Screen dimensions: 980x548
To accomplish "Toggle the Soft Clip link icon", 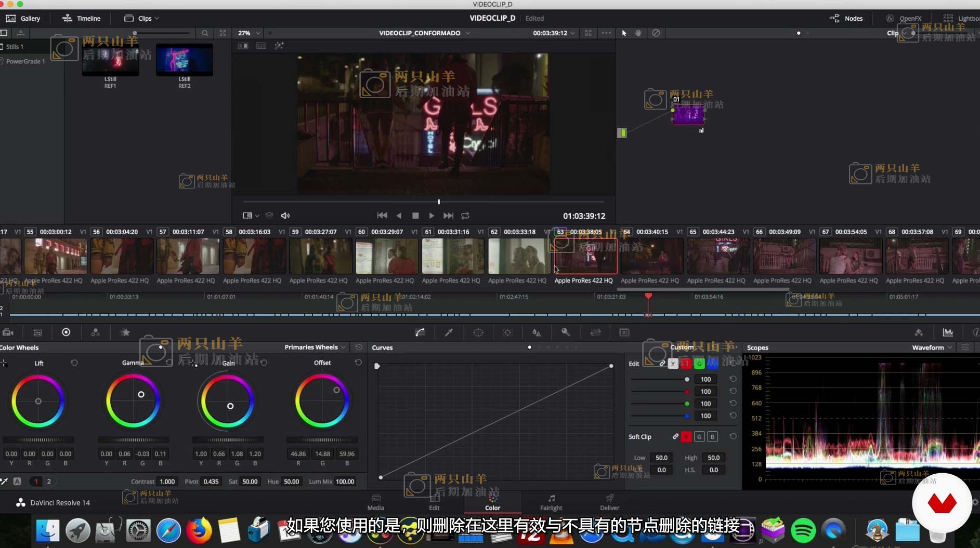I will coord(675,437).
